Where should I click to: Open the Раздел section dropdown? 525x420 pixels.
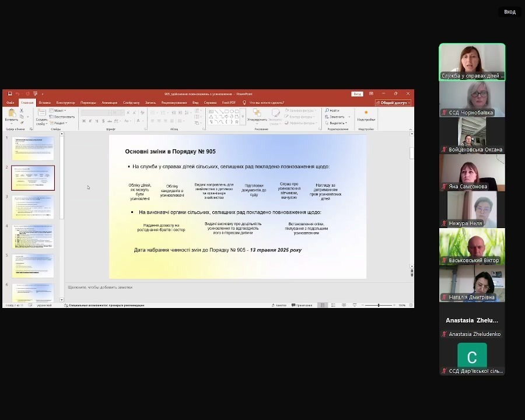60,123
